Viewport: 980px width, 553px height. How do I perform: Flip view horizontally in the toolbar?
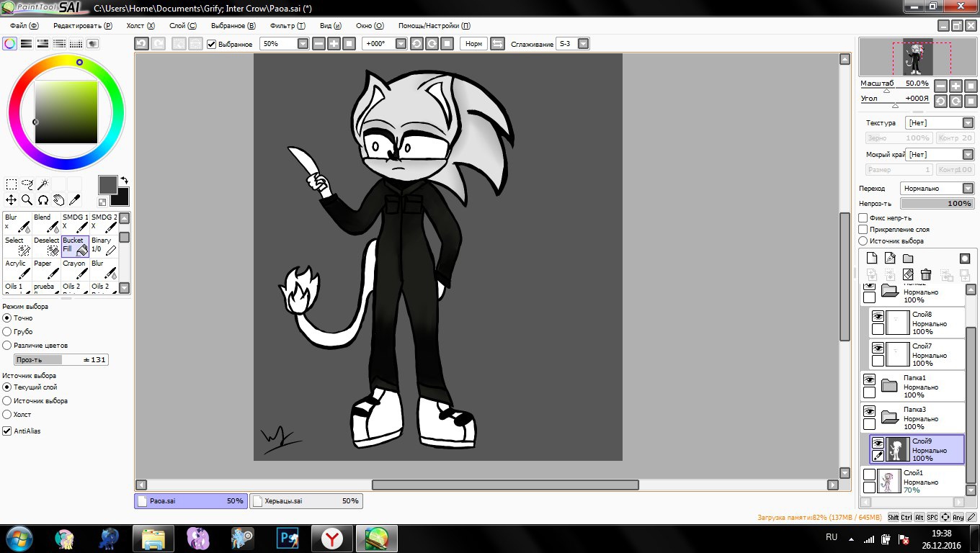point(497,44)
